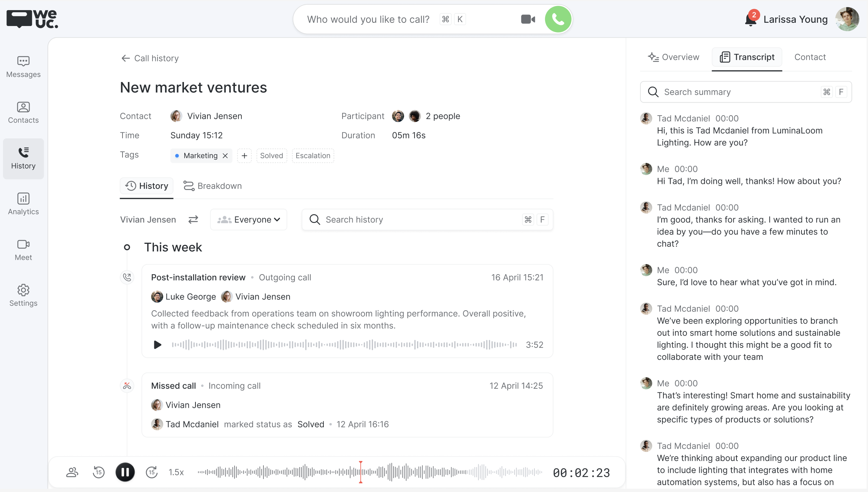Add the Solved suggested tag
The width and height of the screenshot is (868, 492).
[x=271, y=156]
